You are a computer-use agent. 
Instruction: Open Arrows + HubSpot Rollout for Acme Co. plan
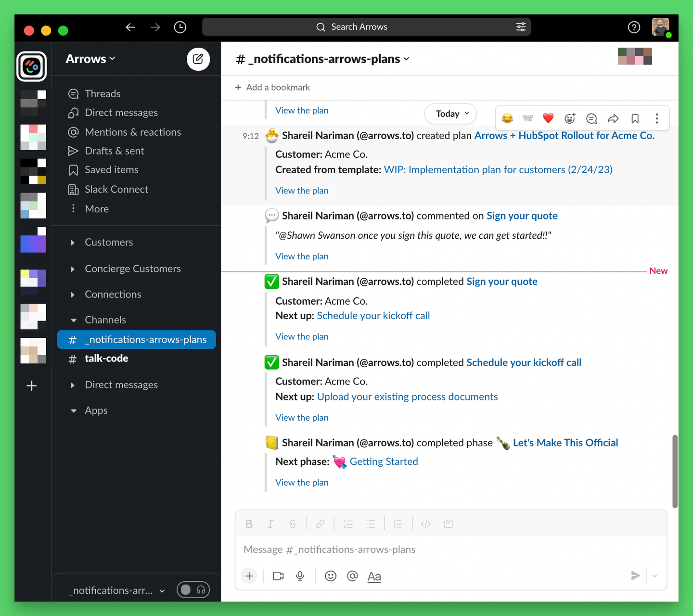coord(565,136)
